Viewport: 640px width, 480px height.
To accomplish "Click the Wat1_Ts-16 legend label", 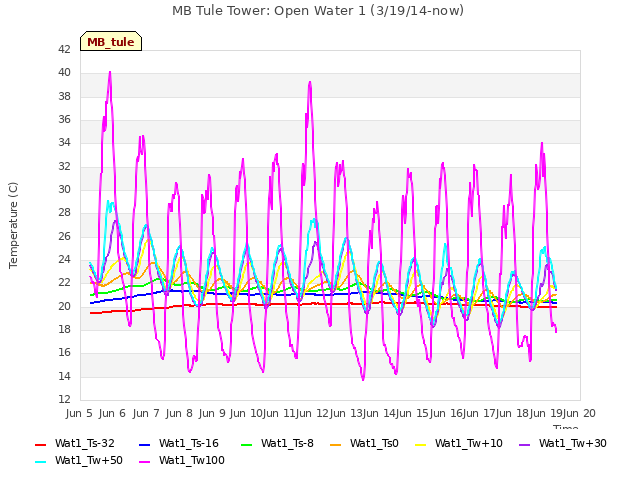I will [x=189, y=443].
